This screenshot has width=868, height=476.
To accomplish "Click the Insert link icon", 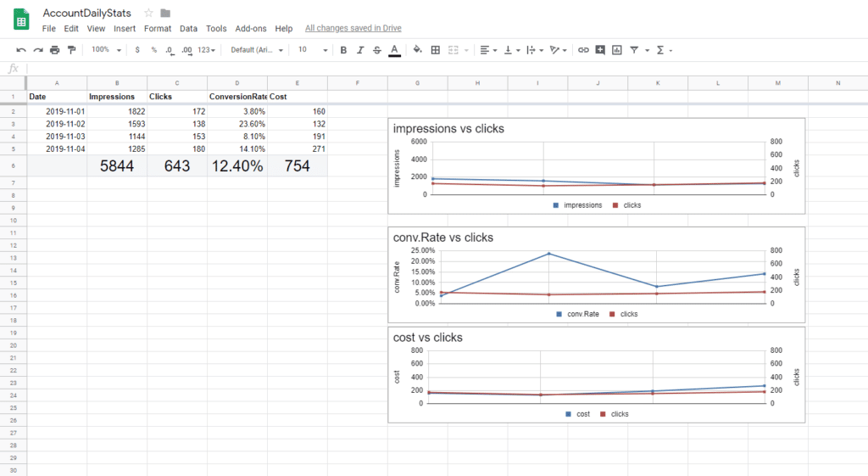I will click(x=583, y=50).
